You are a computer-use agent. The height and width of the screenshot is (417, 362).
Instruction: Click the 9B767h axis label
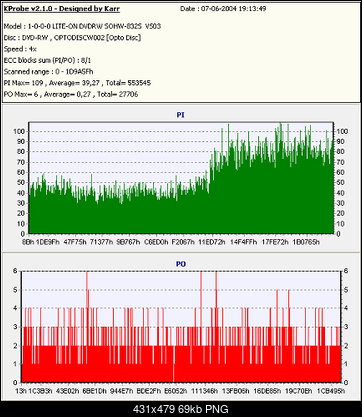tap(128, 242)
